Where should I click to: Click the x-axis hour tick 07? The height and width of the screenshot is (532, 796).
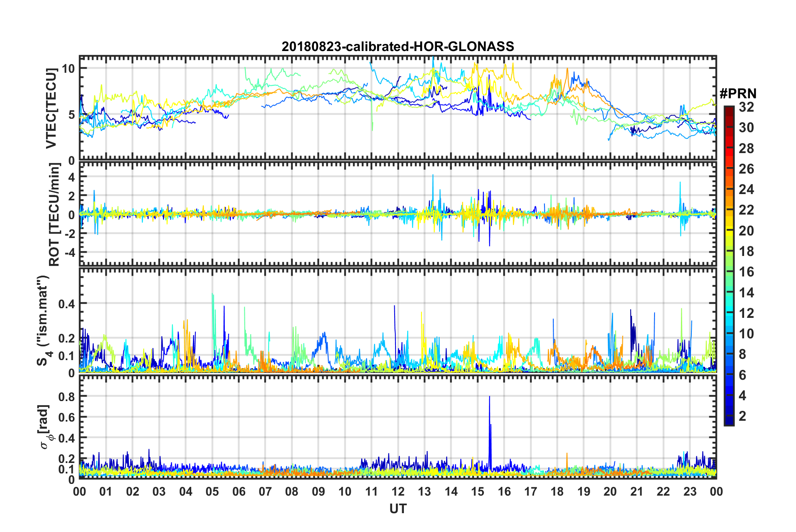pyautogui.click(x=265, y=491)
